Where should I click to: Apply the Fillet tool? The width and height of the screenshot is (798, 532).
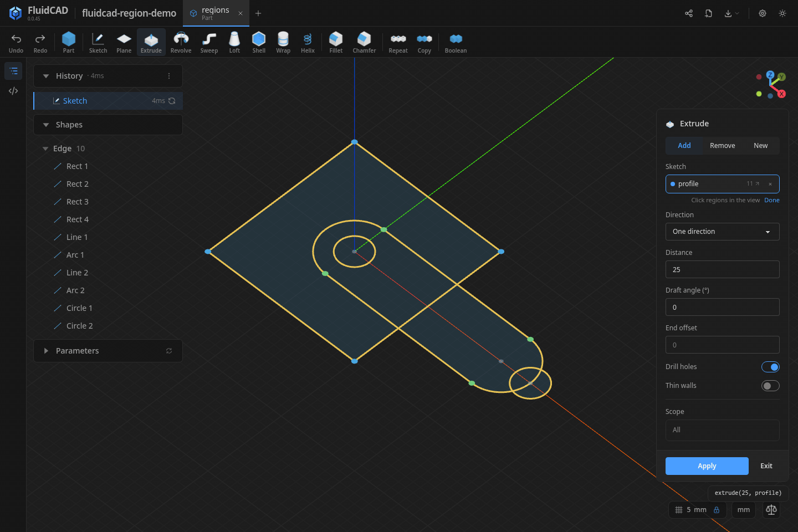[336, 42]
